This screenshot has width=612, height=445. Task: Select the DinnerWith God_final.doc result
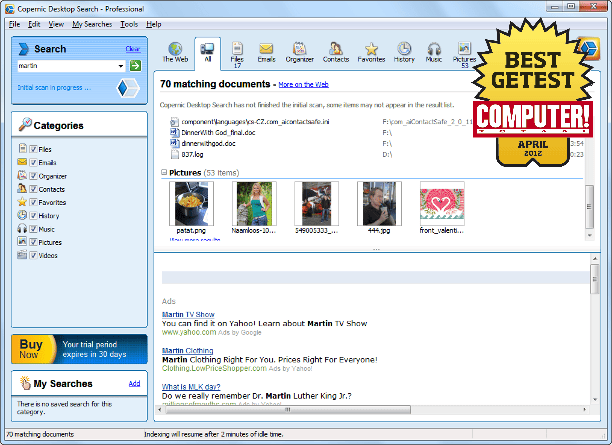218,133
